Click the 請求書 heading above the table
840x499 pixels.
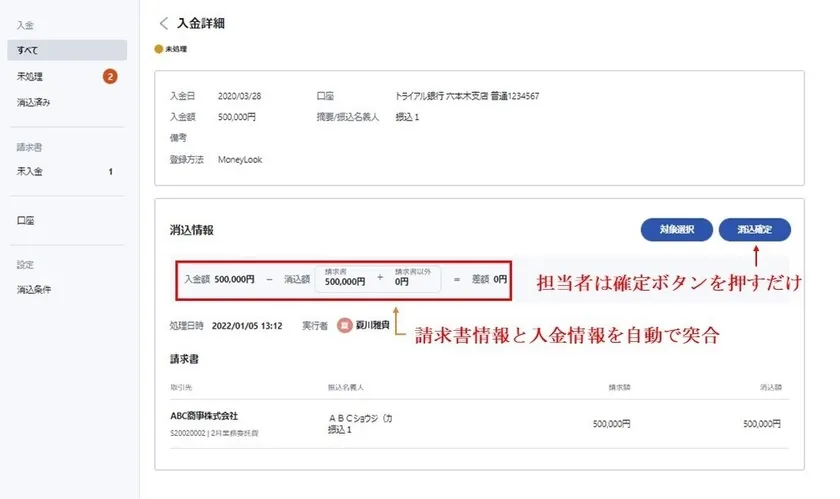point(184,359)
